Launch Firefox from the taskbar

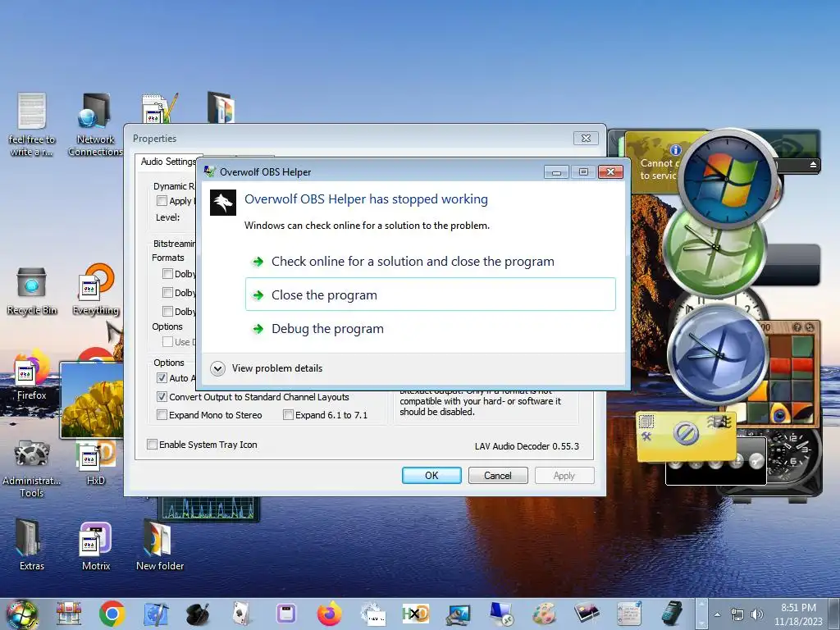tap(329, 614)
